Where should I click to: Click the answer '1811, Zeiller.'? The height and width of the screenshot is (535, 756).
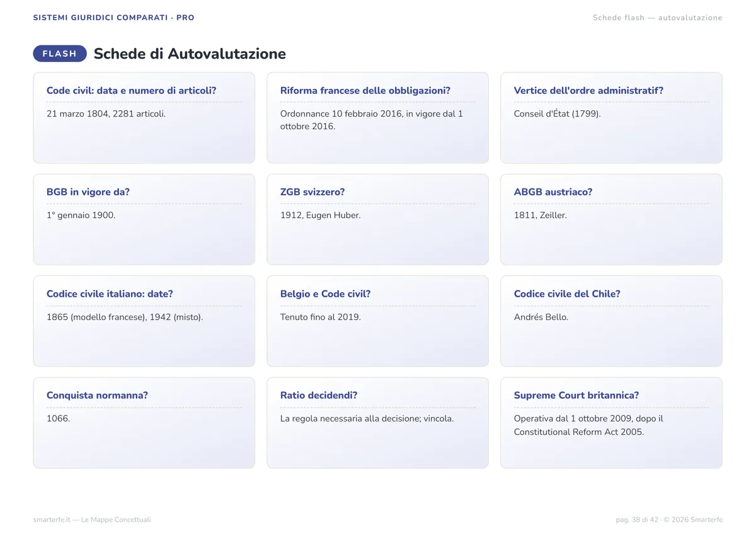(x=541, y=216)
